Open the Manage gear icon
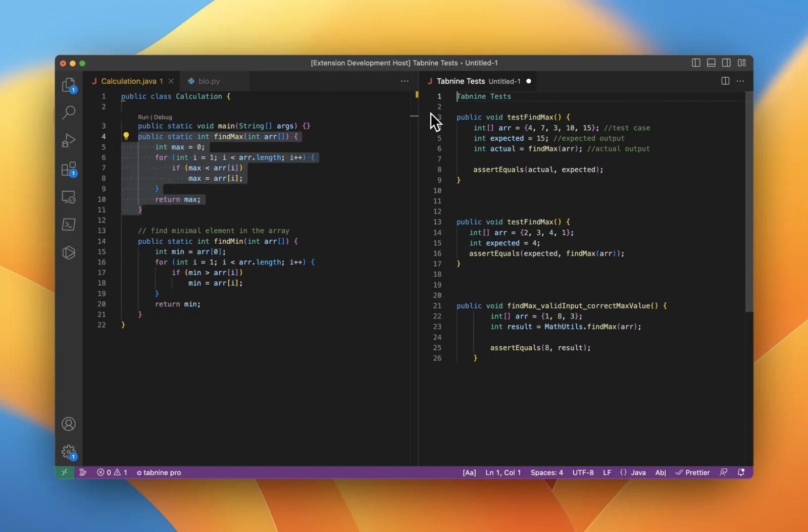 69,452
